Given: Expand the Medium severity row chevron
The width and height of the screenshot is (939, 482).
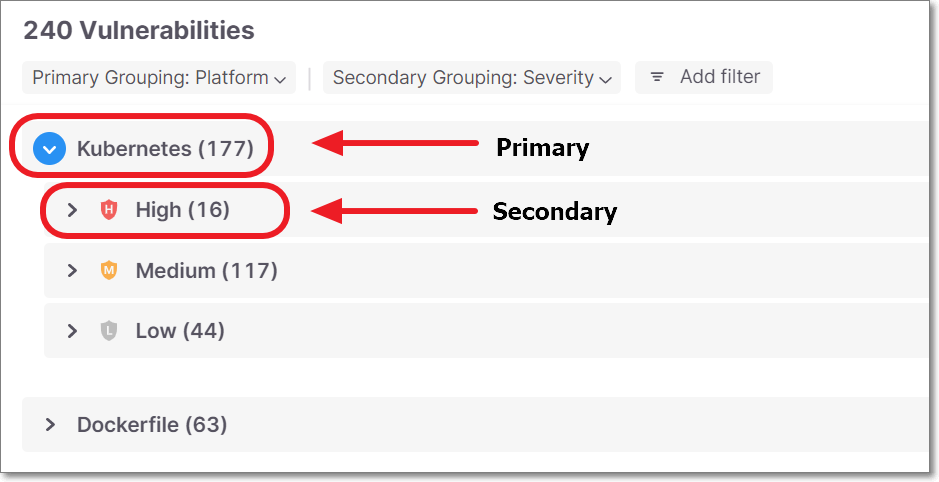Looking at the screenshot, I should [x=72, y=271].
